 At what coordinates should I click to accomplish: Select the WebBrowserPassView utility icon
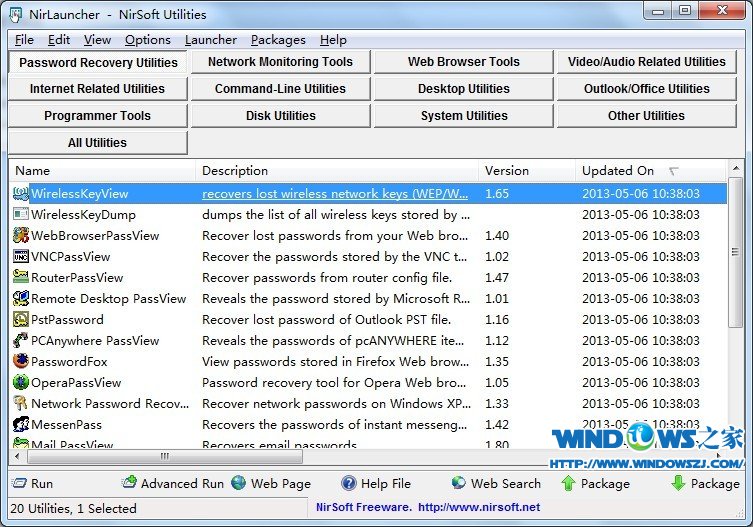click(21, 236)
